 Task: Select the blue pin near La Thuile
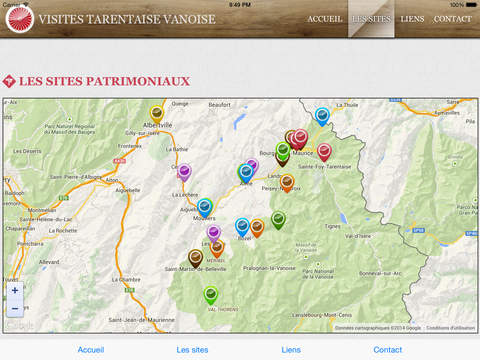tap(322, 116)
